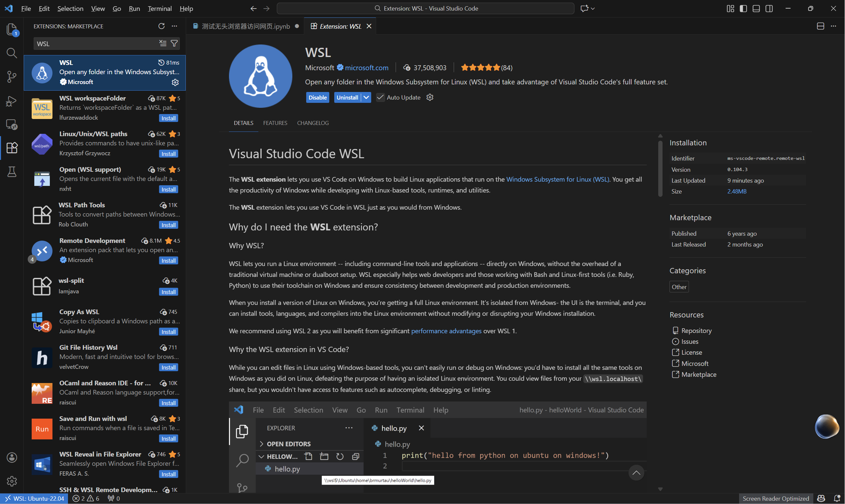Screen dimensions: 845x504
Task: Switch to the CHANGELOG tab
Action: 313,123
